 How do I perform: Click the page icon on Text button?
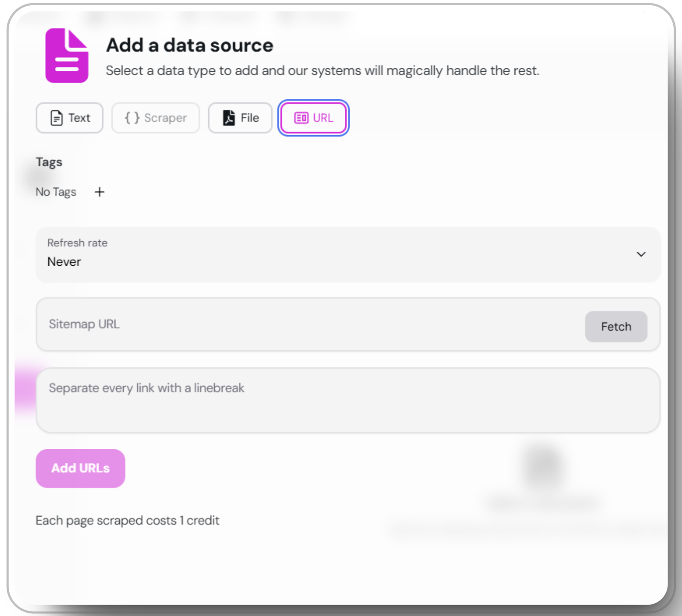point(57,118)
